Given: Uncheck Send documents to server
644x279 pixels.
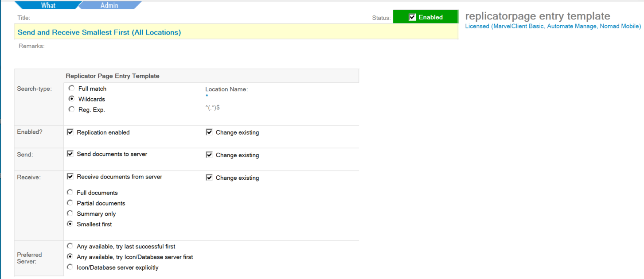Looking at the screenshot, I should point(70,154).
